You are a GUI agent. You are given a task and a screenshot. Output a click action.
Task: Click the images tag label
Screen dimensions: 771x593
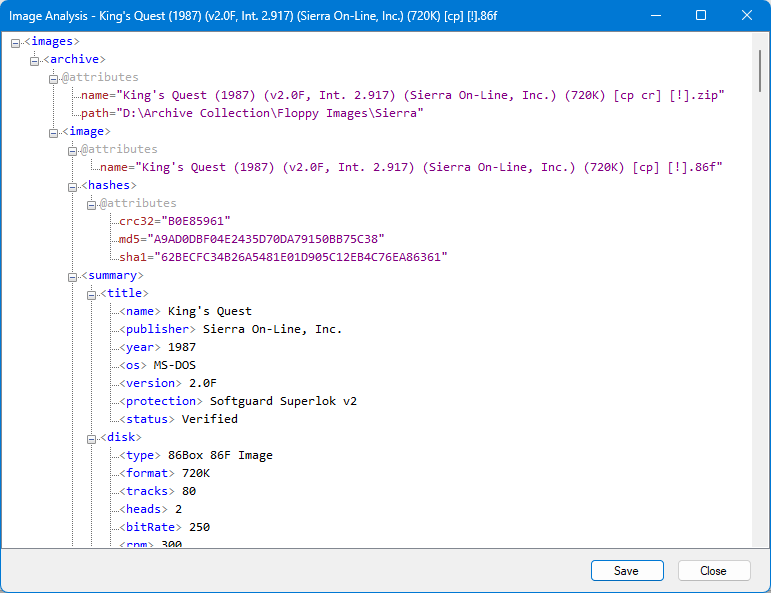tap(52, 41)
